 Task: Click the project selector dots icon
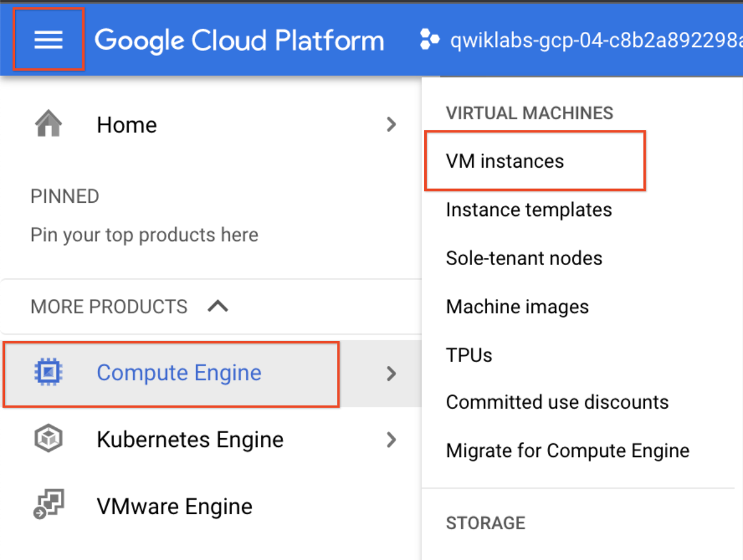point(429,40)
